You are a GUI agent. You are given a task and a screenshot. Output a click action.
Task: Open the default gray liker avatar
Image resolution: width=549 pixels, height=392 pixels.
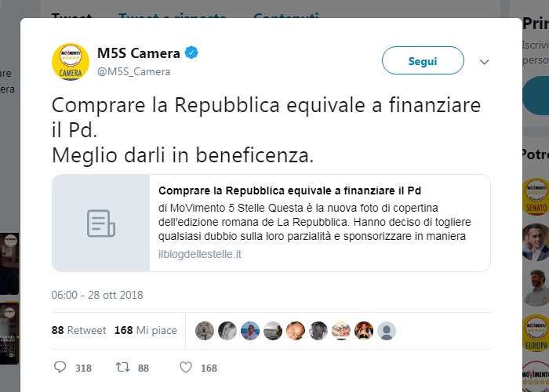point(387,331)
